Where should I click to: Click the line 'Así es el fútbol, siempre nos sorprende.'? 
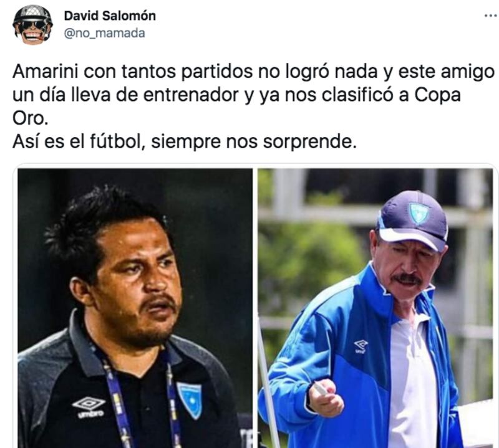184,141
